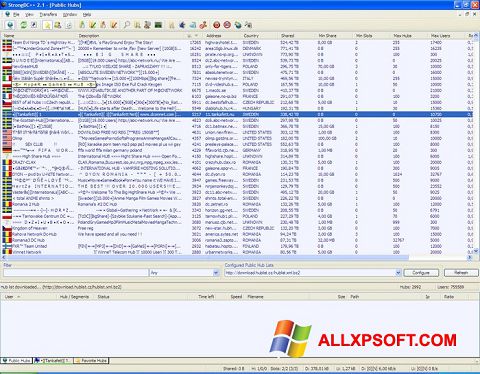480x374 pixels.
Task: Click the Follow last redirect toolbar icon
Action: (34, 25)
